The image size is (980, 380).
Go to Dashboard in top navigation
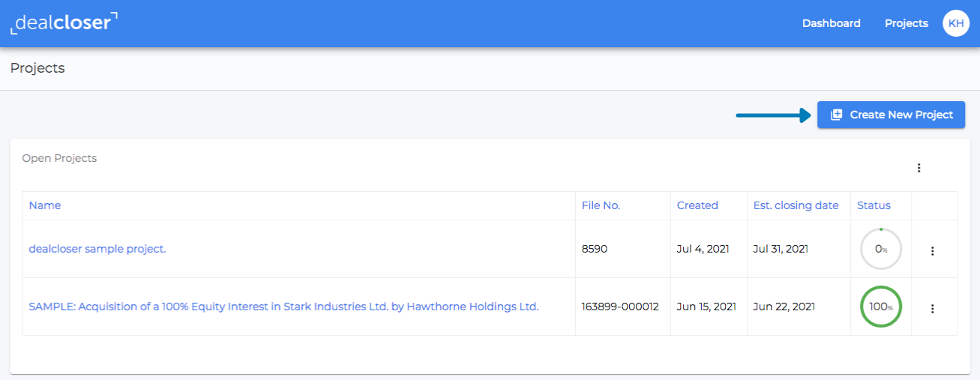coord(832,23)
